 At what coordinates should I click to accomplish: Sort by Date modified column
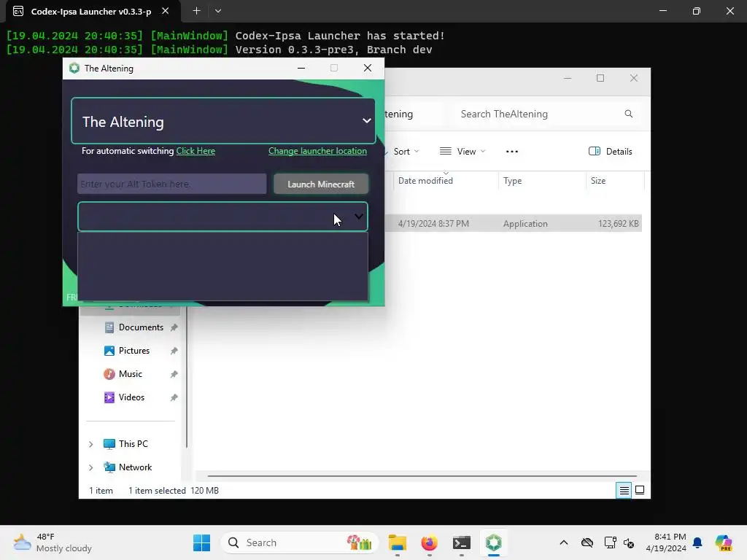(425, 181)
